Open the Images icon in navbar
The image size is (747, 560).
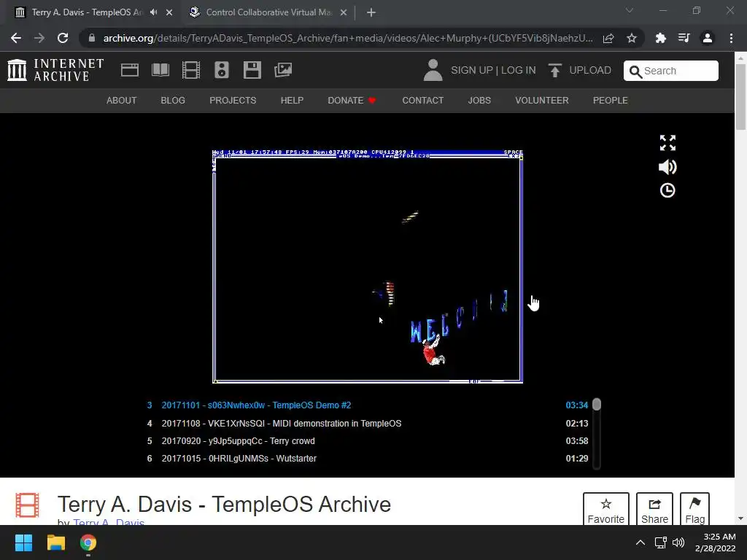(283, 70)
